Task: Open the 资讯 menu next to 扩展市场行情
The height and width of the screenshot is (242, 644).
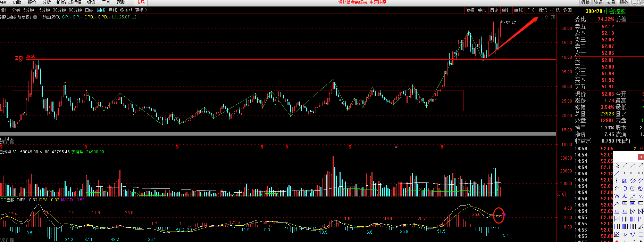Action: tap(91, 2)
